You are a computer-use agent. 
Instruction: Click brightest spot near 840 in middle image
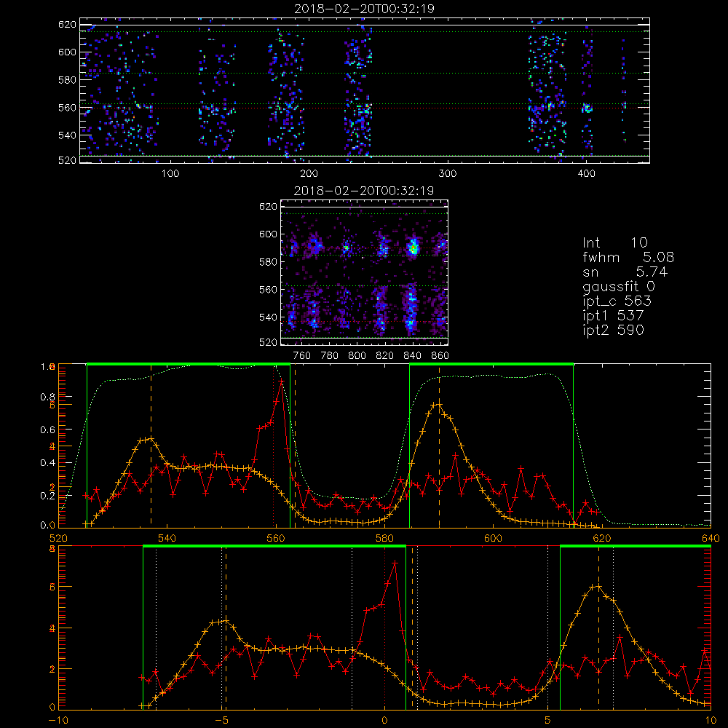413,248
